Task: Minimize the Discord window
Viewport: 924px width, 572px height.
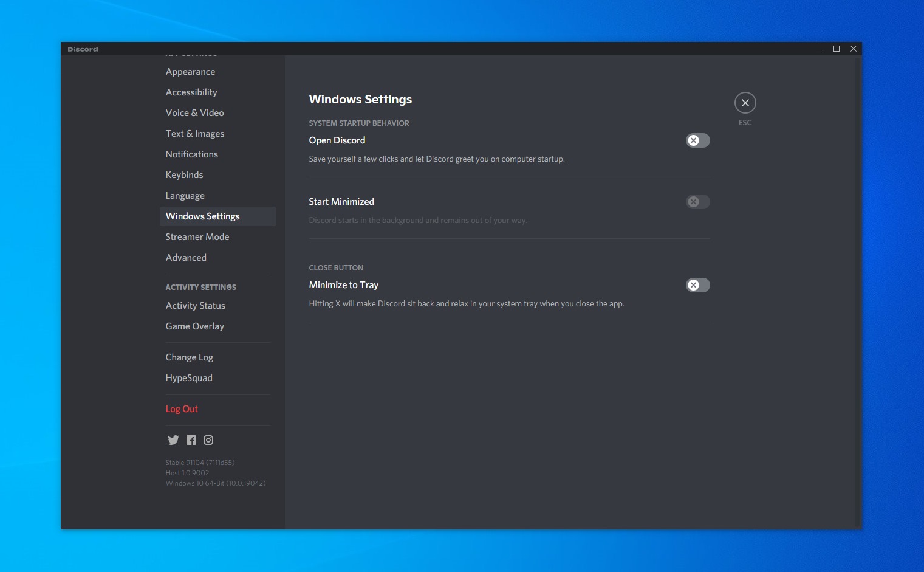Action: coord(820,49)
